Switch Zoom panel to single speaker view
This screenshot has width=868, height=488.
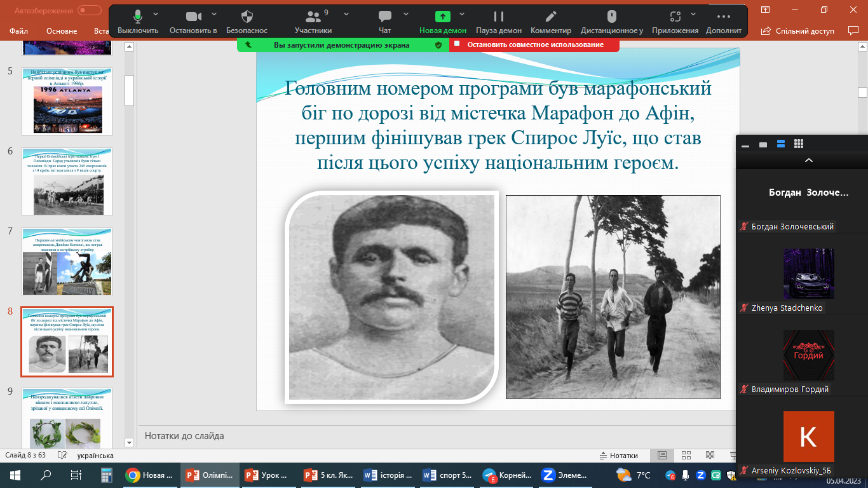pyautogui.click(x=763, y=145)
